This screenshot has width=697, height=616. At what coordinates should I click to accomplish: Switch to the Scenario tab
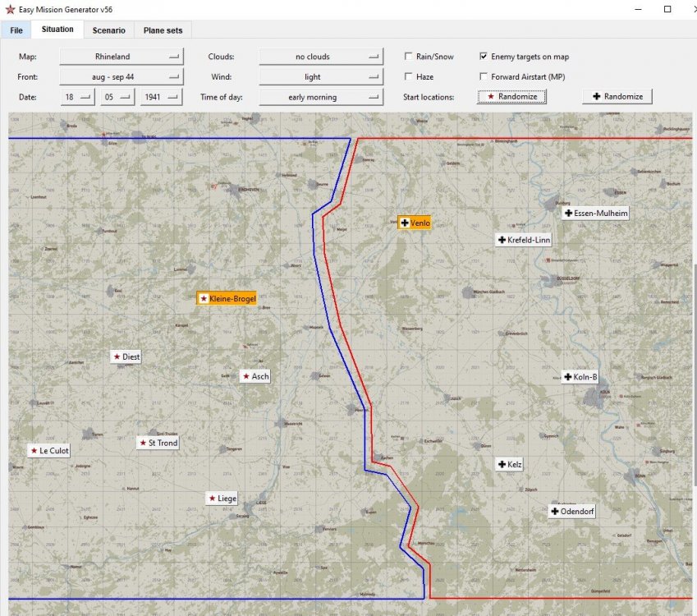coord(108,30)
